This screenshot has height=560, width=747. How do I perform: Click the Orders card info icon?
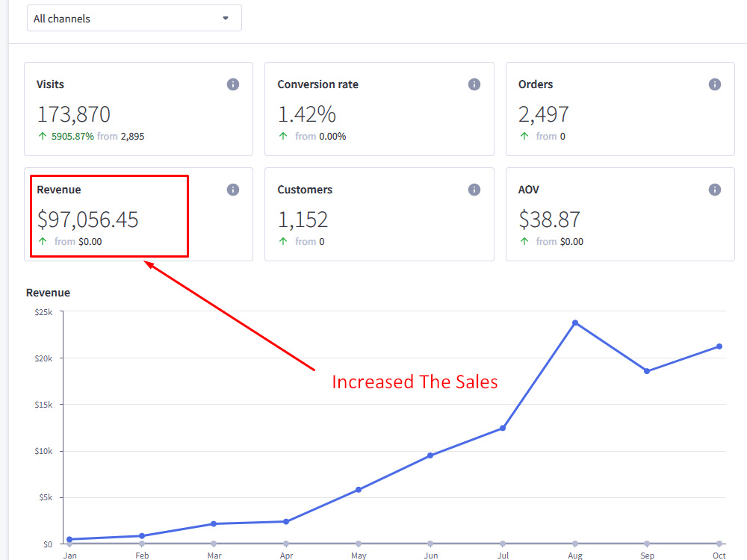coord(715,84)
